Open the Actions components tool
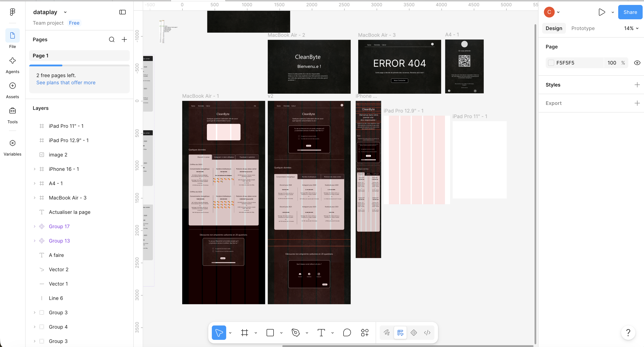 pos(365,332)
